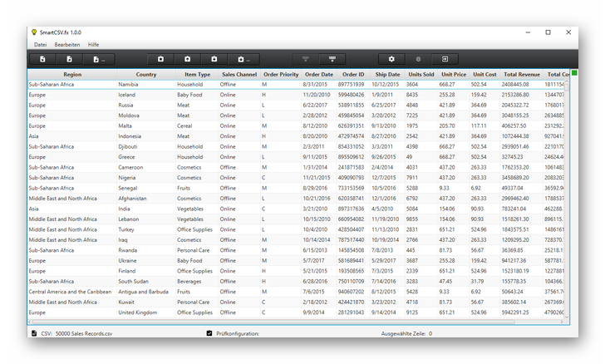Click the add row toolbar icon
Image resolution: width=605 pixels, height=364 pixels.
click(333, 59)
